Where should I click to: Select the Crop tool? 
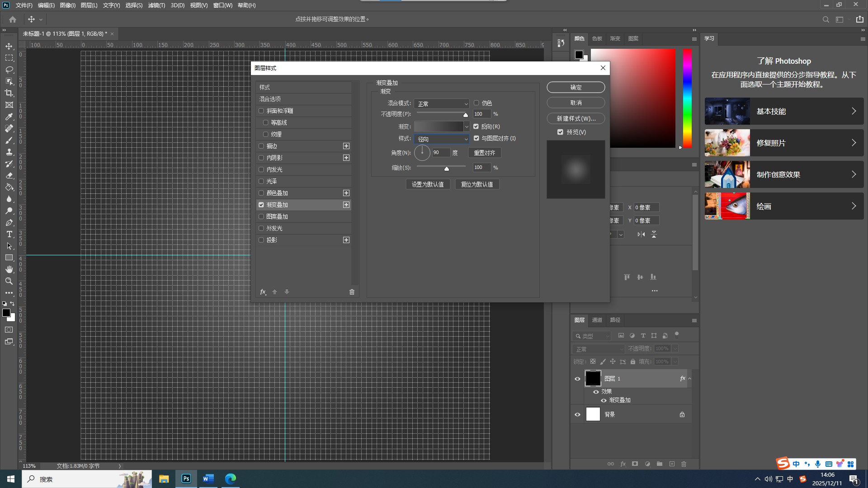(x=9, y=93)
